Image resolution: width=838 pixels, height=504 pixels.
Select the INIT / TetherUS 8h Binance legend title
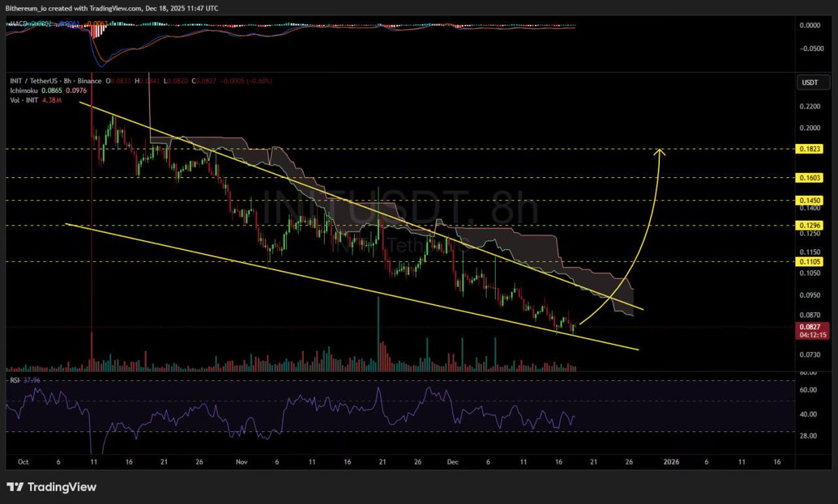tap(54, 82)
